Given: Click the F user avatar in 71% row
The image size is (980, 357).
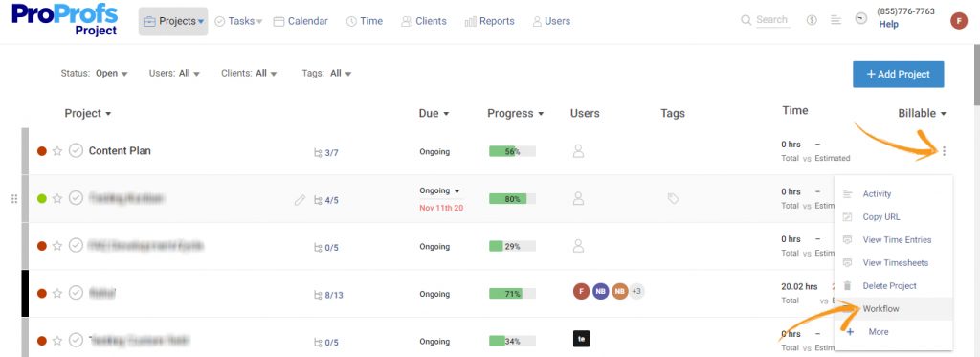Looking at the screenshot, I should point(581,291).
